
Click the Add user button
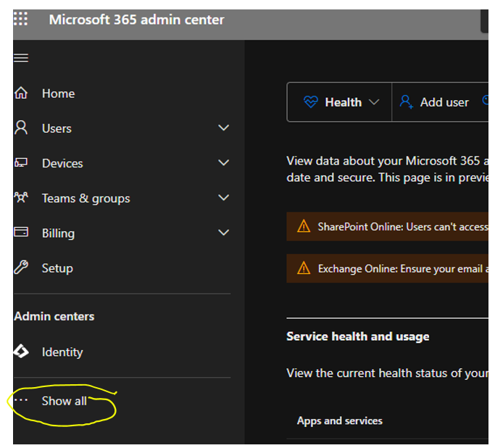(x=434, y=102)
